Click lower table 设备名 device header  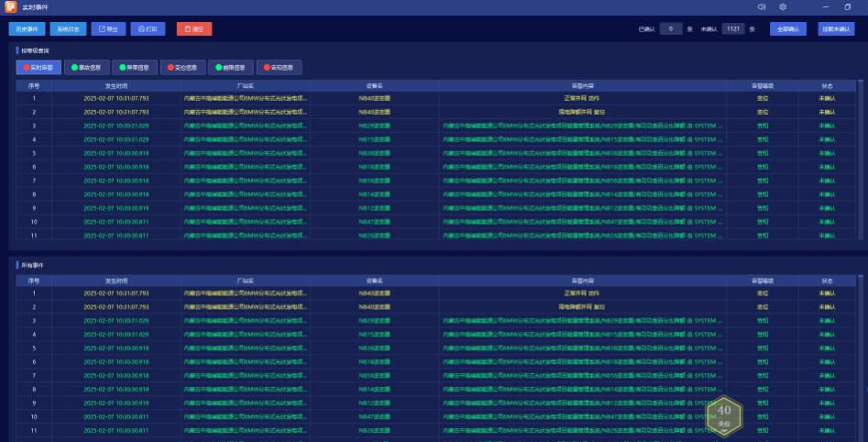(375, 281)
